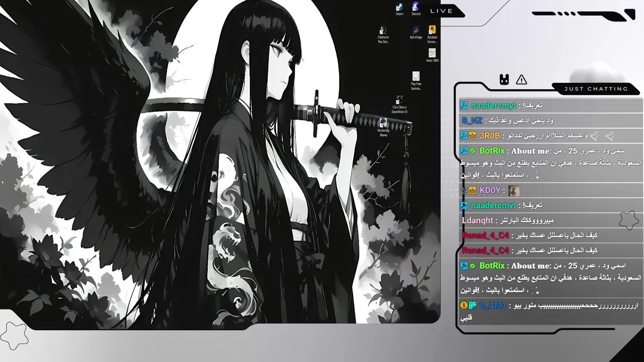Screen dimensions: 644x362
Task: Click the crown badge next to 3R0B
Action: click(x=472, y=136)
